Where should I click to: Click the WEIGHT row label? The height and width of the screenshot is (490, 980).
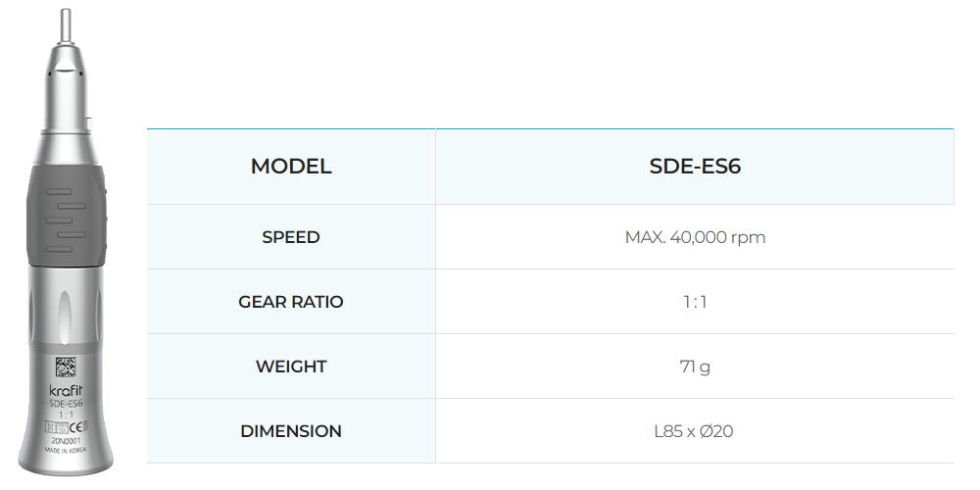tap(291, 367)
